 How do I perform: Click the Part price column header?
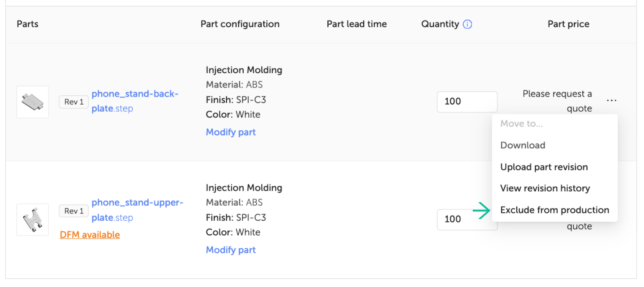coord(568,24)
